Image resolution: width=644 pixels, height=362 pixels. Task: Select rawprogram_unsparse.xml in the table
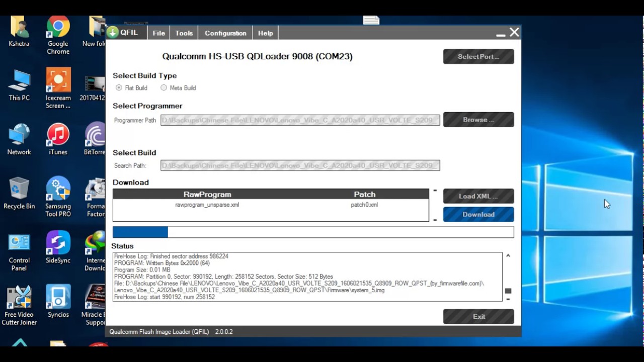pyautogui.click(x=207, y=205)
